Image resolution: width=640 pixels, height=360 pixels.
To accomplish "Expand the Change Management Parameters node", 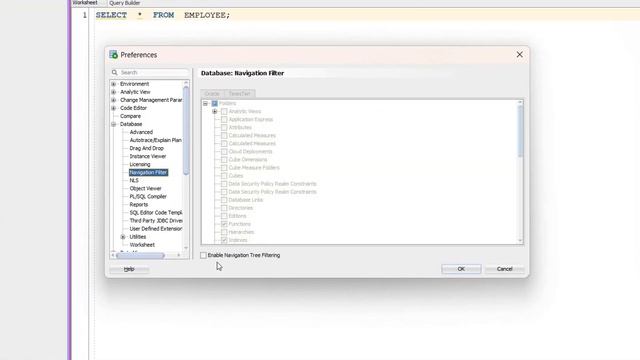I will click(x=113, y=100).
